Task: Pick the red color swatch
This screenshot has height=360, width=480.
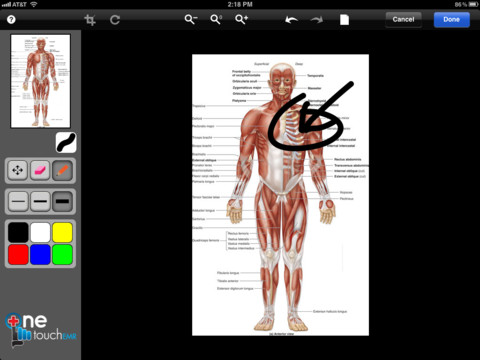Action: [18, 254]
